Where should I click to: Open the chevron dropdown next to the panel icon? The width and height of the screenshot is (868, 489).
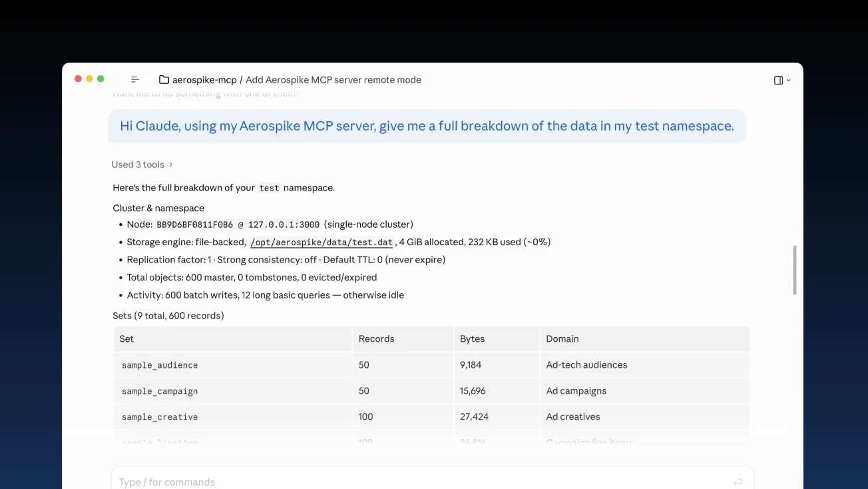coord(788,80)
